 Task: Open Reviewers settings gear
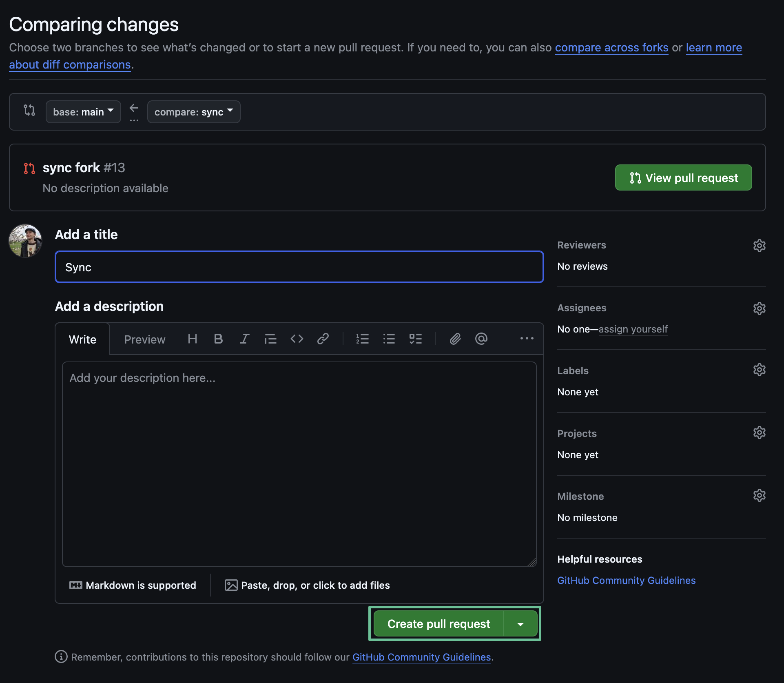tap(759, 246)
